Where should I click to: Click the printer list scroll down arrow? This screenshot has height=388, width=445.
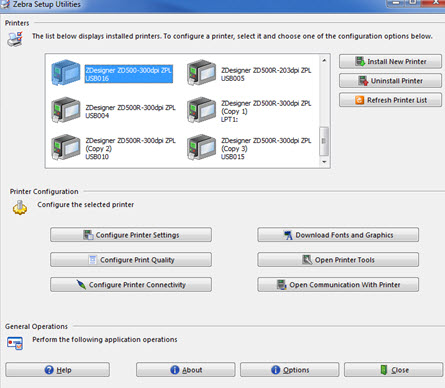coord(324,162)
